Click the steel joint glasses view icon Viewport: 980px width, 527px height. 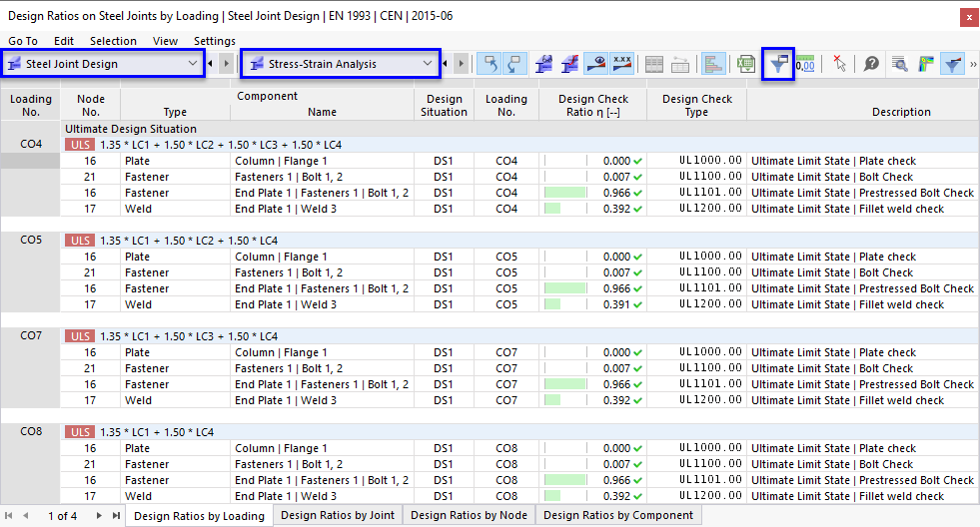point(543,64)
